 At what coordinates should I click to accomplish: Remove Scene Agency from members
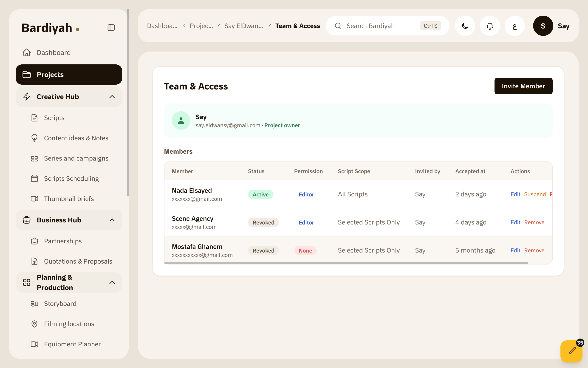pyautogui.click(x=534, y=222)
